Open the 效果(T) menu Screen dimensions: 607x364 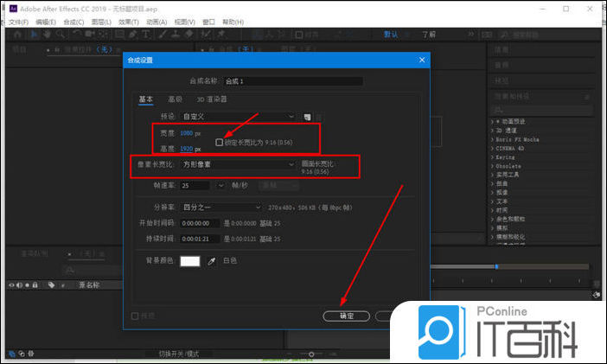pos(129,22)
